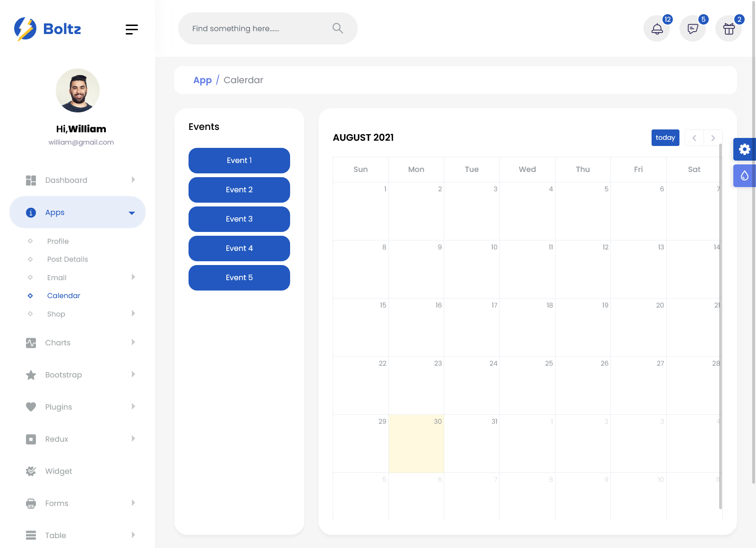Screen dimensions: 756x548
Task: Open the Widget menu item
Action: pyautogui.click(x=59, y=471)
